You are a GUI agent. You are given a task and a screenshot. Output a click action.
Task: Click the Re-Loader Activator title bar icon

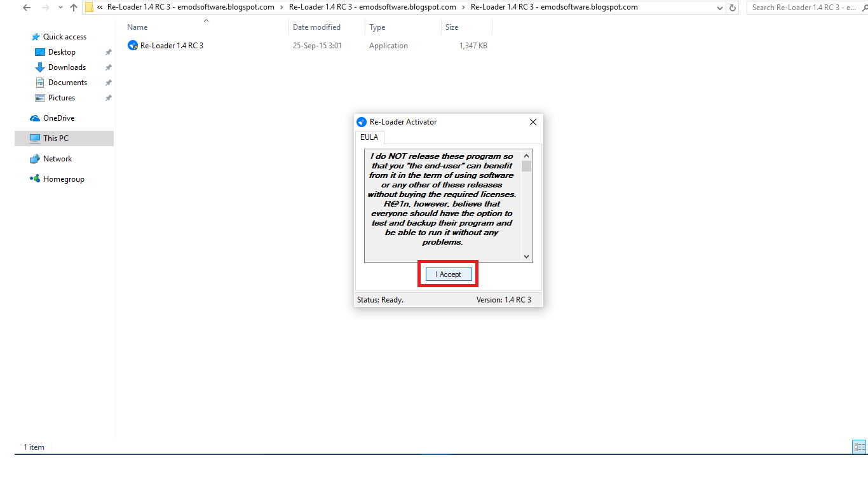click(362, 122)
